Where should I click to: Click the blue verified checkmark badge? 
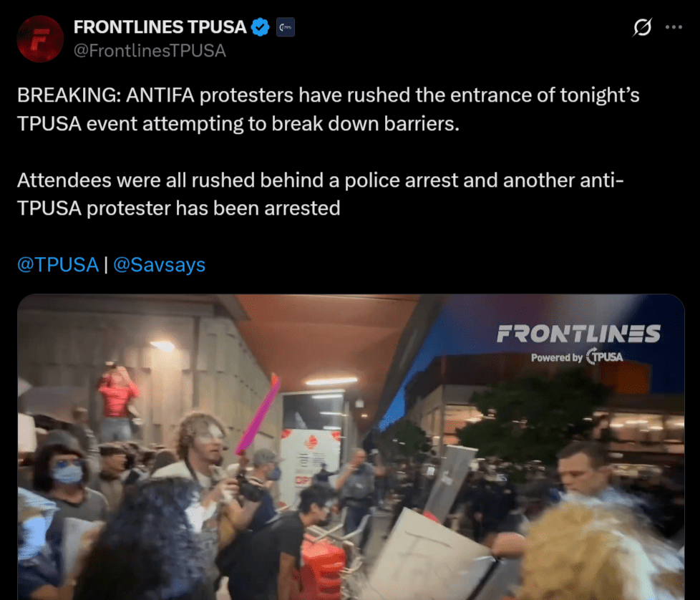[261, 27]
